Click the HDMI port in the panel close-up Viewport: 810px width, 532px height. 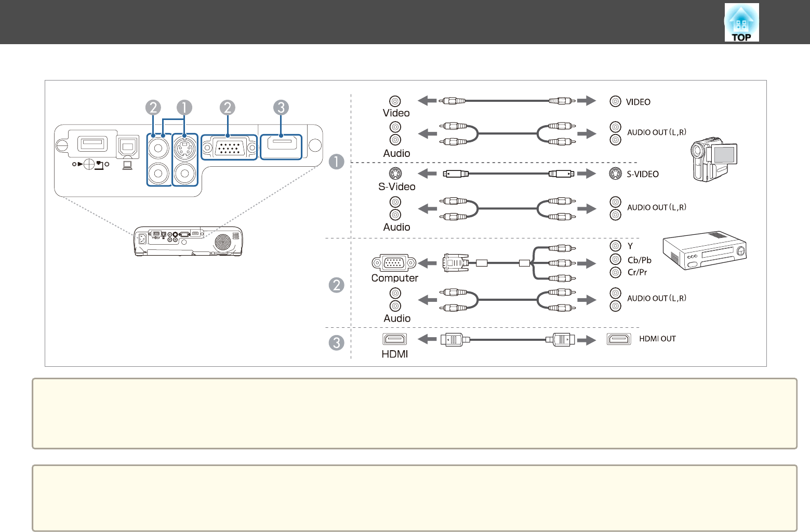pos(281,145)
